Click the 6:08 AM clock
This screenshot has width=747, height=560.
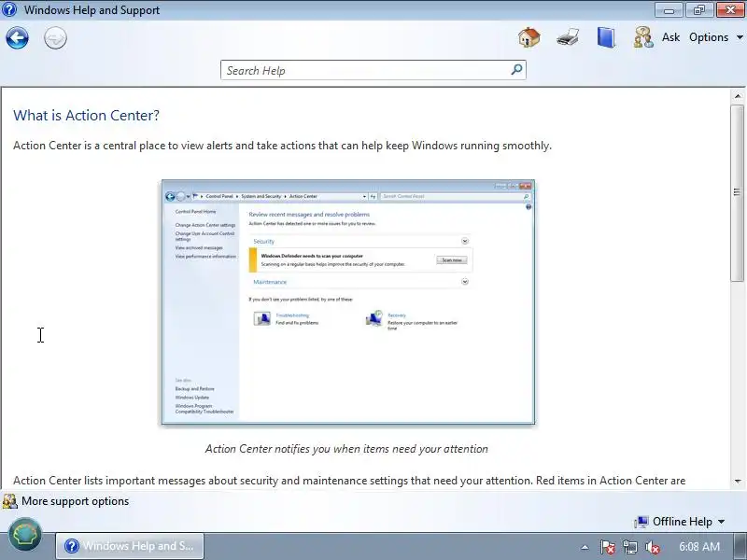[x=699, y=546]
